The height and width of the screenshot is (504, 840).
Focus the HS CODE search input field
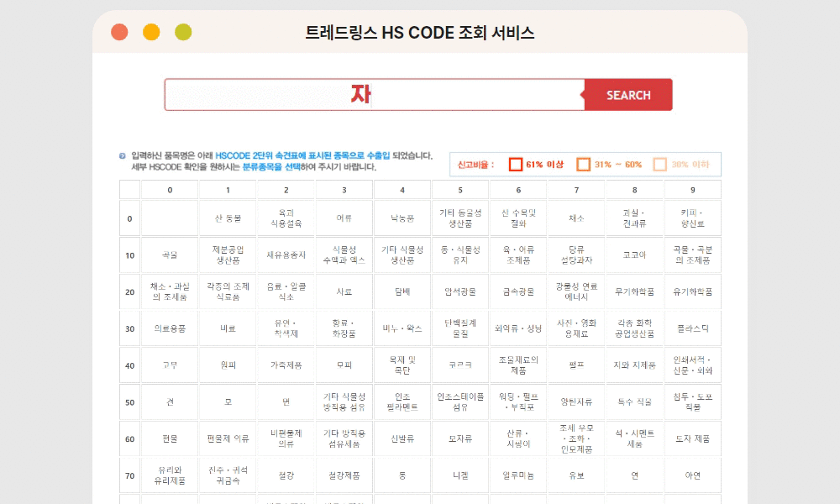pyautogui.click(x=375, y=95)
